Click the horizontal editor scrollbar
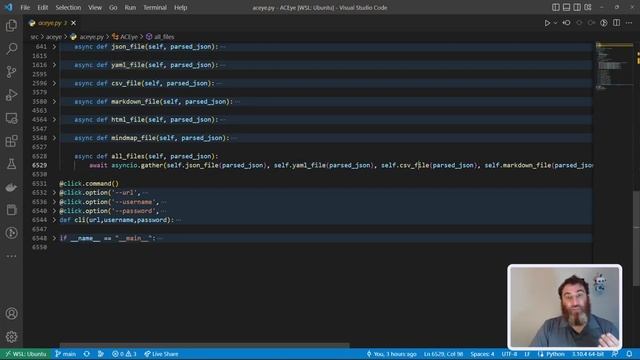Viewport: 640px width, 360px height. [204, 345]
